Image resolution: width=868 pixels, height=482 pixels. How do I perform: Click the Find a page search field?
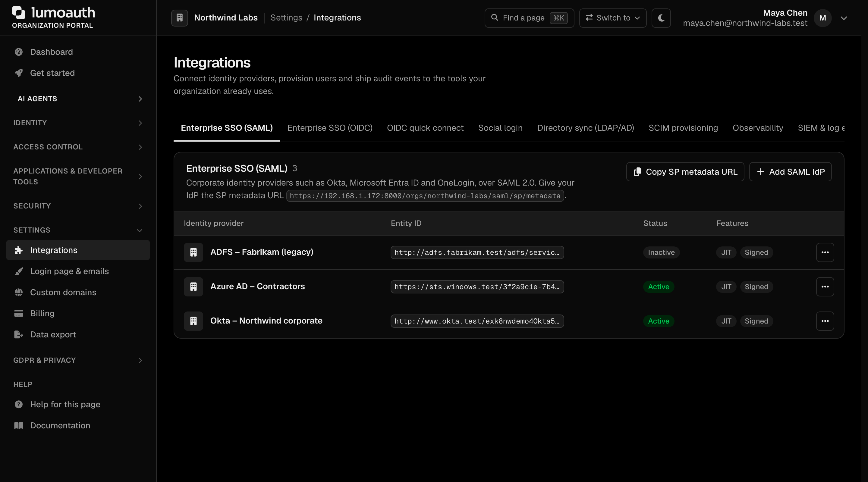529,18
